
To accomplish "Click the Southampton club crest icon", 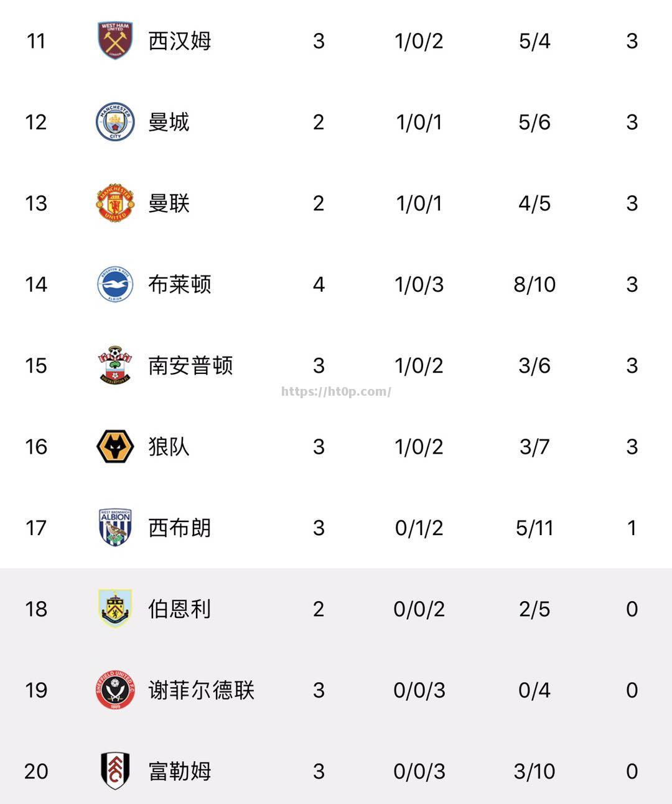I will pyautogui.click(x=115, y=365).
